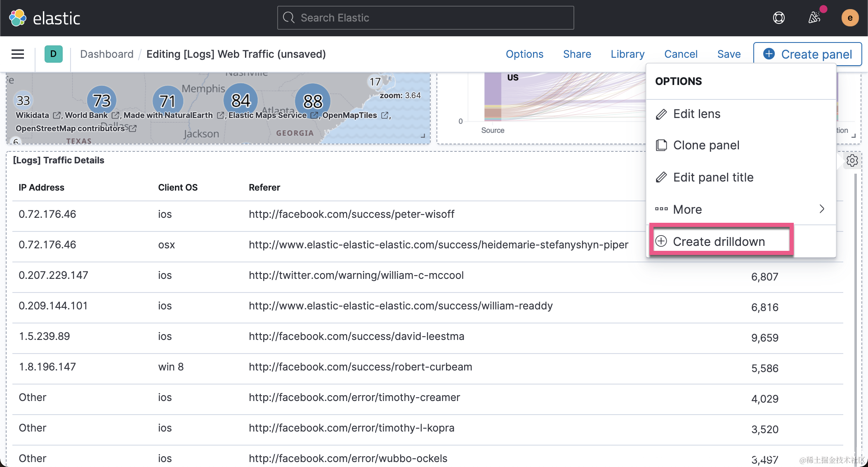This screenshot has height=467, width=868.
Task: Click the green space 'D' badge
Action: (53, 54)
